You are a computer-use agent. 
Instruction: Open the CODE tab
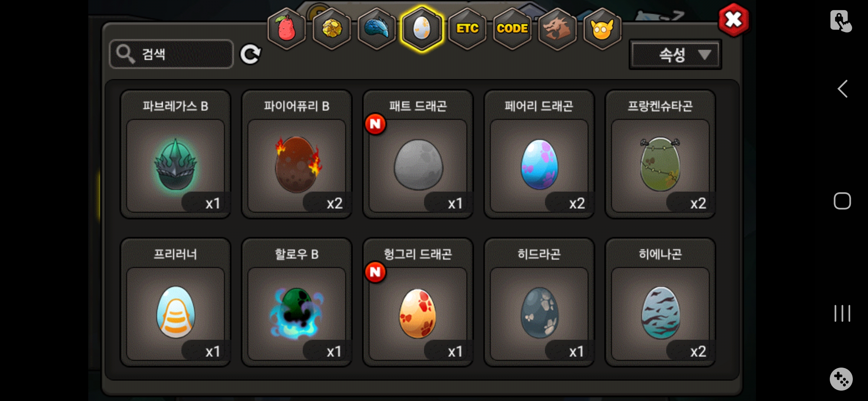(512, 29)
